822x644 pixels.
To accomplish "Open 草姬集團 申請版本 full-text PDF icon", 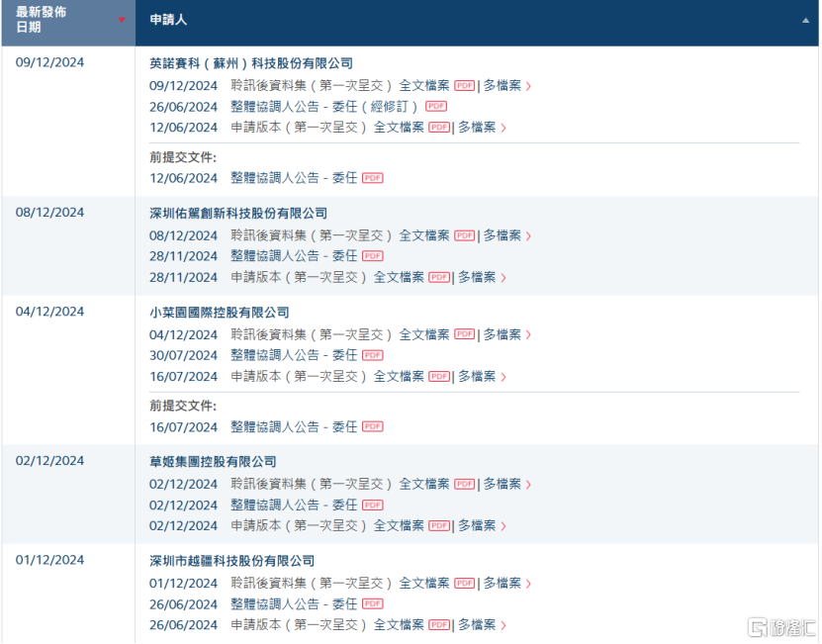I will (439, 525).
